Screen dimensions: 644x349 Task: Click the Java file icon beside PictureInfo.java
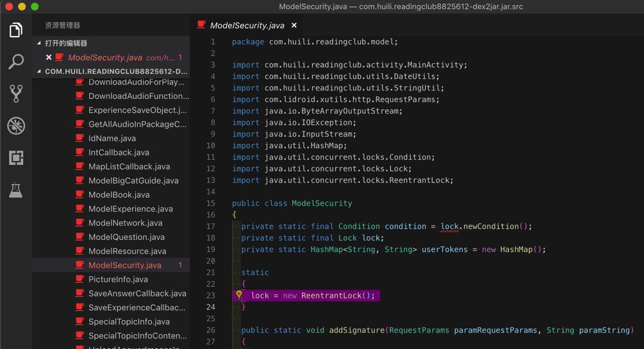coord(79,278)
